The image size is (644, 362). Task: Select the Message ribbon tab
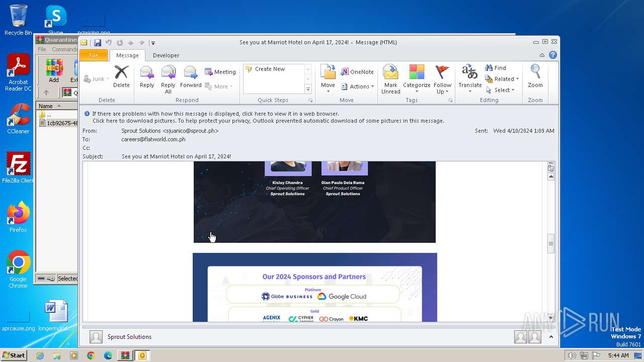(127, 55)
